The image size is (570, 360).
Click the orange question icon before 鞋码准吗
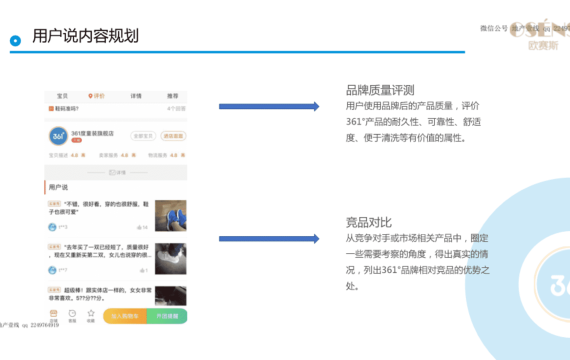pyautogui.click(x=51, y=108)
